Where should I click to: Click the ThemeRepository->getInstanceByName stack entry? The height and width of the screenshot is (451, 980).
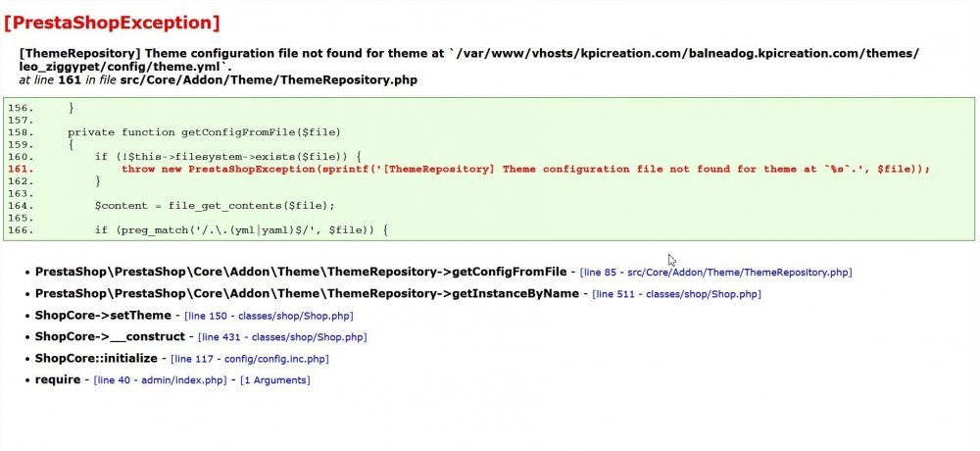[x=307, y=293]
